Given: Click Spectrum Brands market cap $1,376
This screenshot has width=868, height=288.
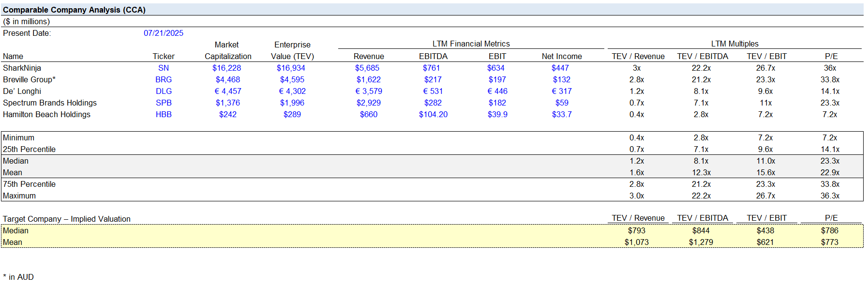Looking at the screenshot, I should point(228,103).
